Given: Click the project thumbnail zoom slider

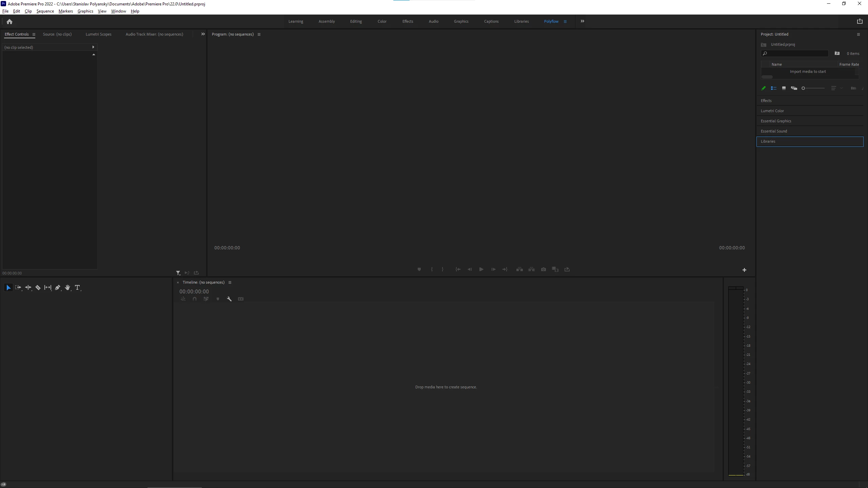Looking at the screenshot, I should click(813, 88).
